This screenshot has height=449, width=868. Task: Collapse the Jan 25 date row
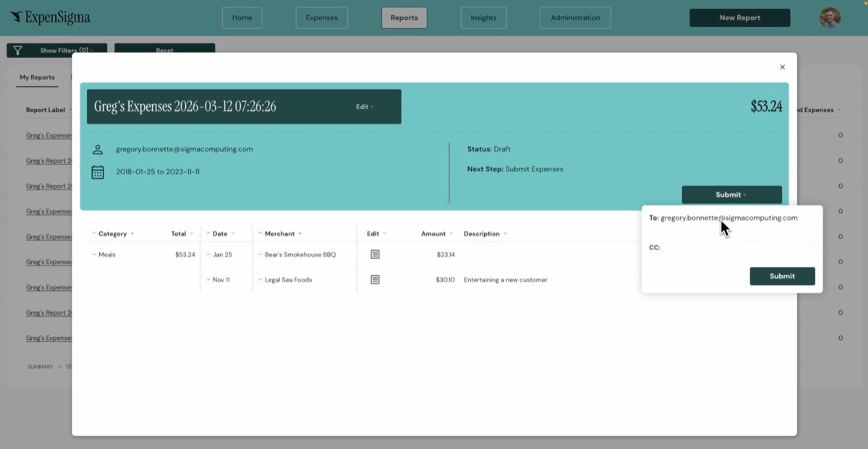[x=208, y=254]
